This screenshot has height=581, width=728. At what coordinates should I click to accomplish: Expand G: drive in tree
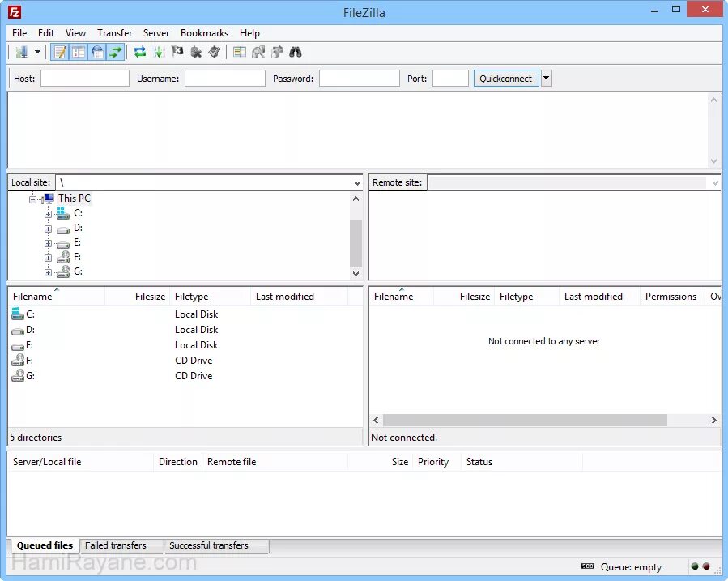pos(48,272)
